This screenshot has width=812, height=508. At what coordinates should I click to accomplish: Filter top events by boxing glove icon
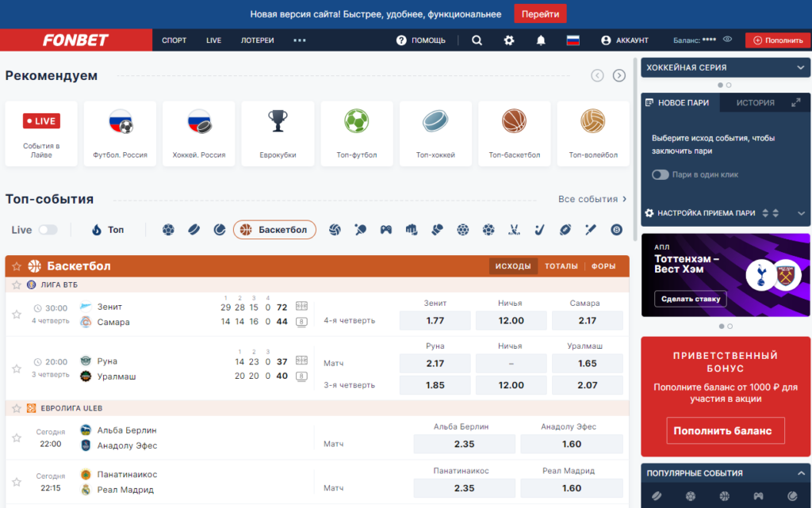pyautogui.click(x=437, y=230)
